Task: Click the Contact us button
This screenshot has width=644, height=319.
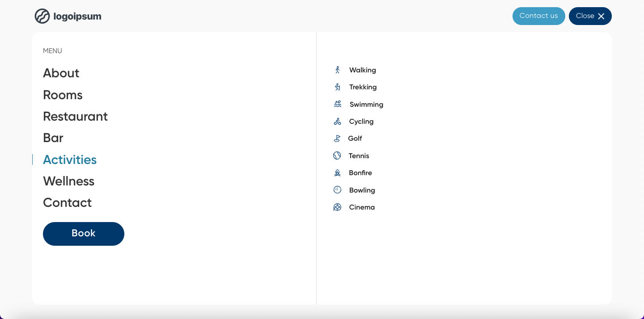Action: 538,16
